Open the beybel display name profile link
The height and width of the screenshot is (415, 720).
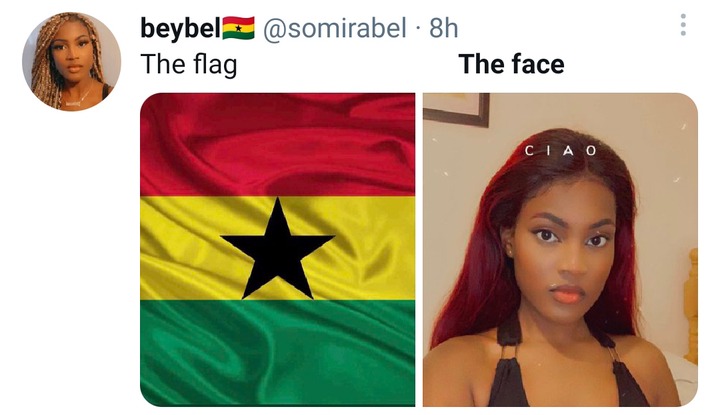180,28
